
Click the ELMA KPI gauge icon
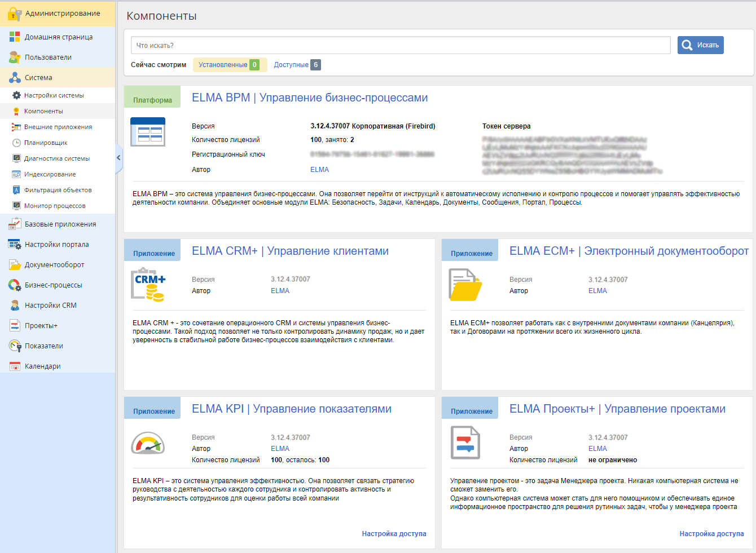[148, 443]
